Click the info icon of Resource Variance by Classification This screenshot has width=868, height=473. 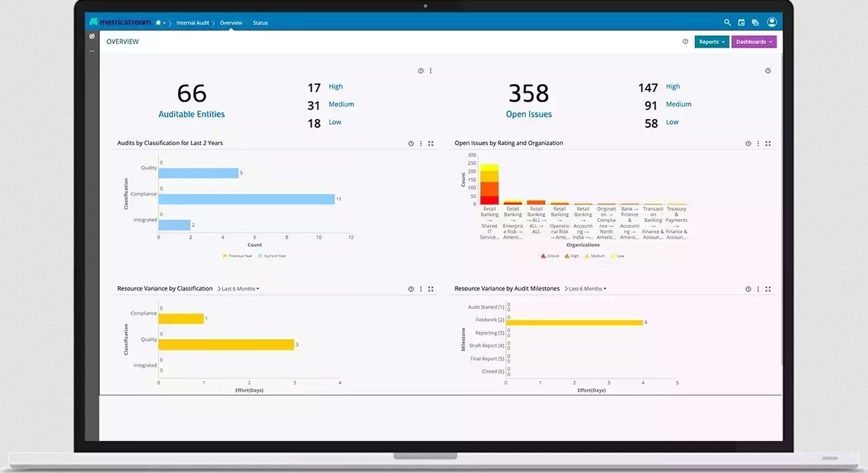[411, 289]
